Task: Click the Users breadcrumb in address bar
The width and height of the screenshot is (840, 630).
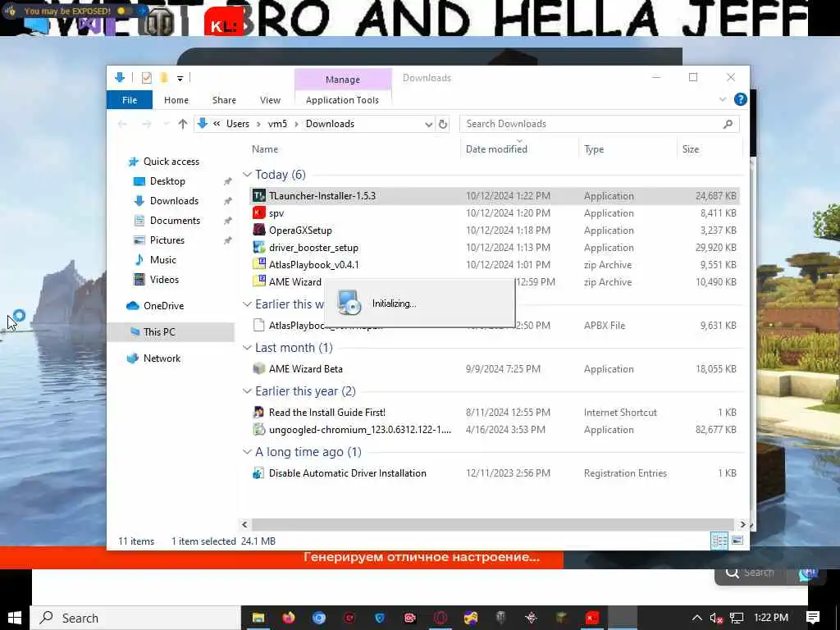Action: [x=237, y=124]
